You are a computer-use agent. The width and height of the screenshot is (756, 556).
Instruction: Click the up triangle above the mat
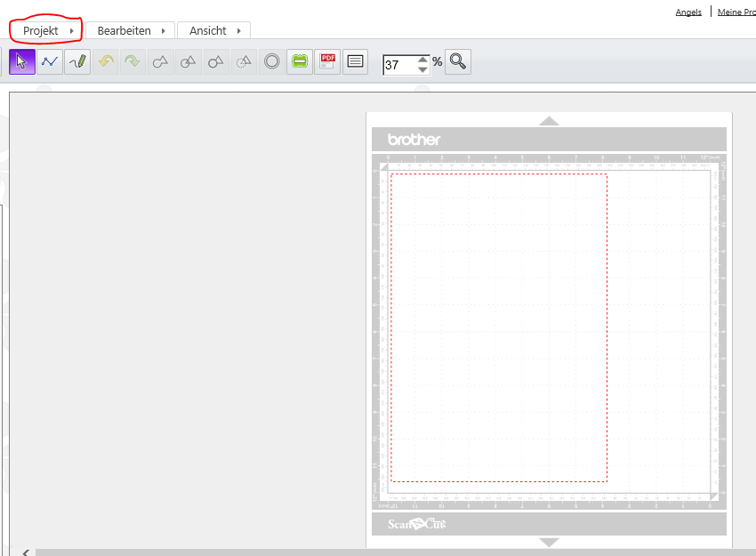(549, 120)
